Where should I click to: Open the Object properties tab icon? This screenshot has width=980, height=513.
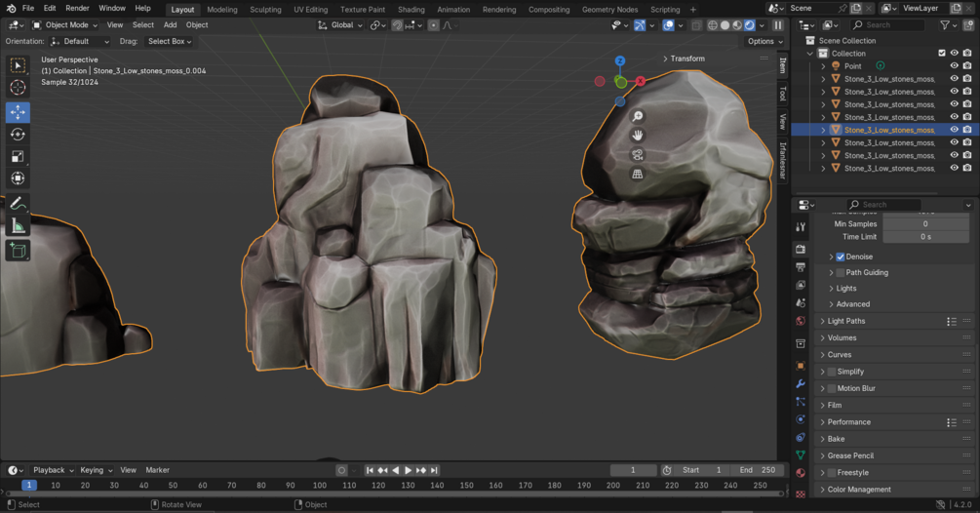[801, 366]
